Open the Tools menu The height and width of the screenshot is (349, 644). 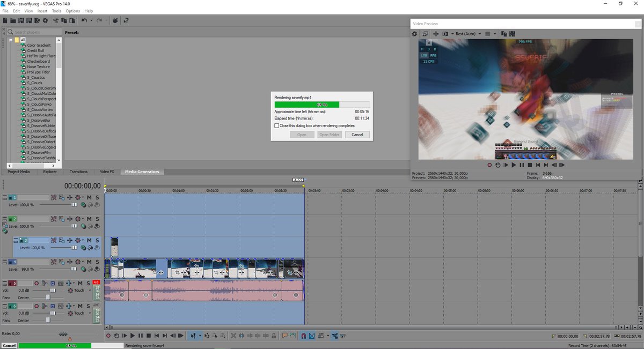point(56,11)
